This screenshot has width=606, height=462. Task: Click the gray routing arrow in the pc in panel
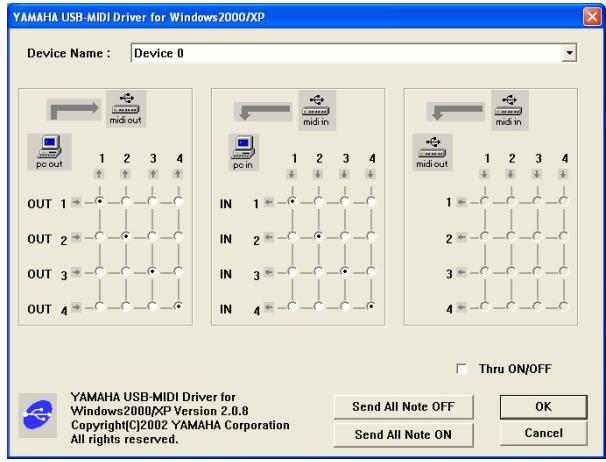pos(264,111)
